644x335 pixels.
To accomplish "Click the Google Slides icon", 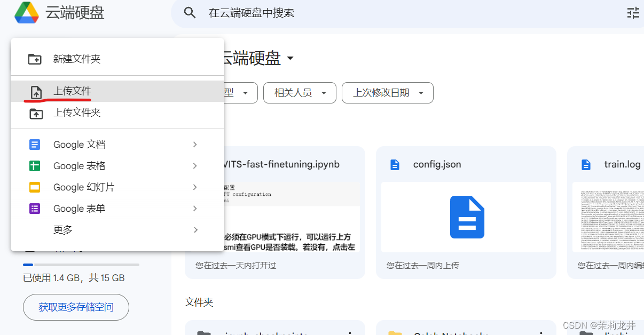I will click(x=35, y=187).
